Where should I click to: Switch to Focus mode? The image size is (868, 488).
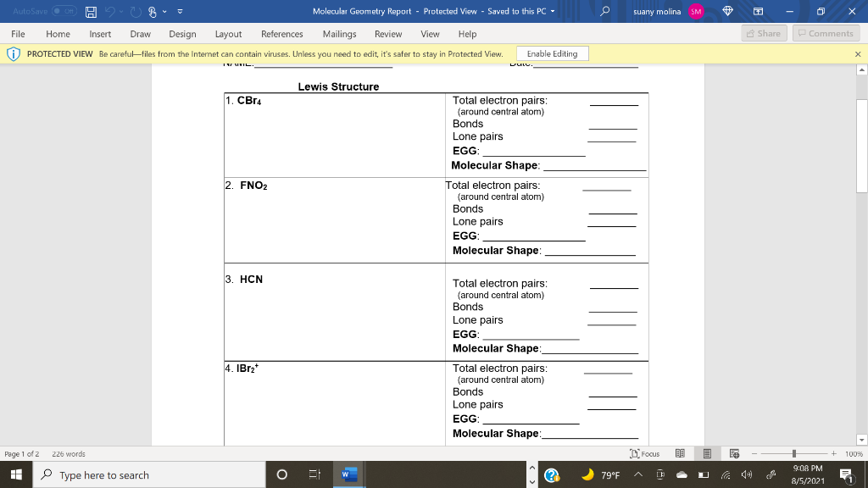click(x=645, y=454)
